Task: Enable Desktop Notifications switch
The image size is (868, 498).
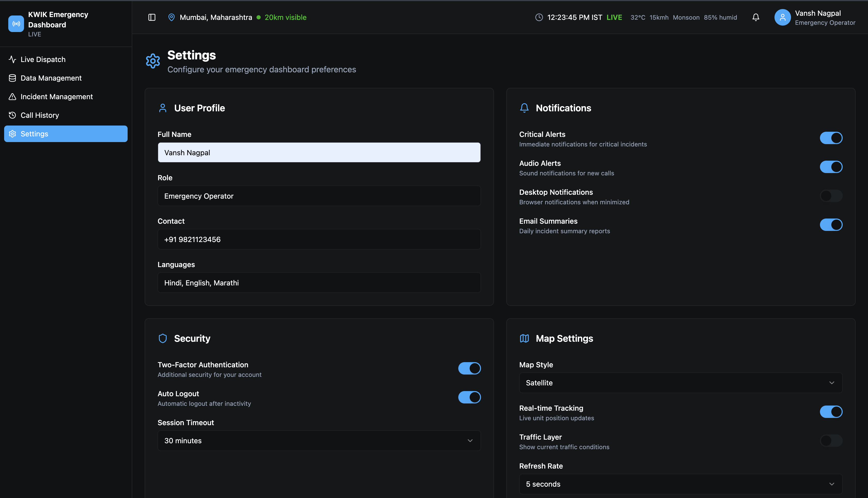Action: 831,196
